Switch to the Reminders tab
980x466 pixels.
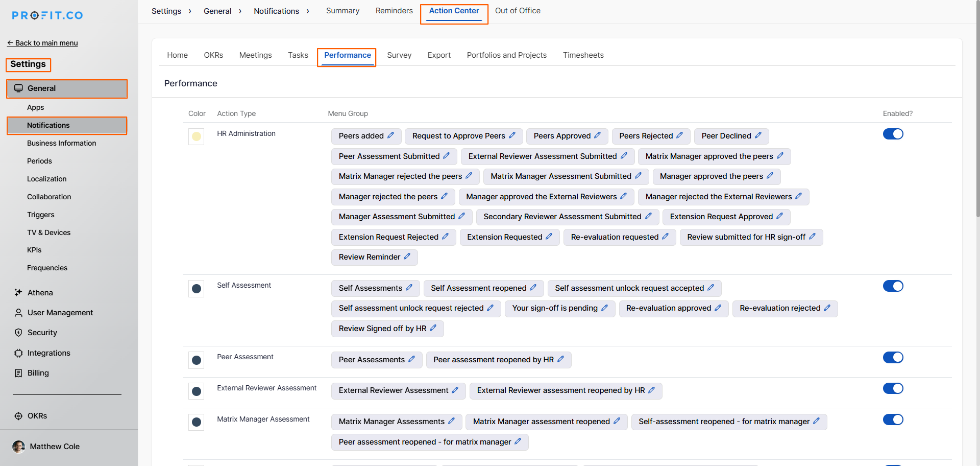click(x=394, y=11)
